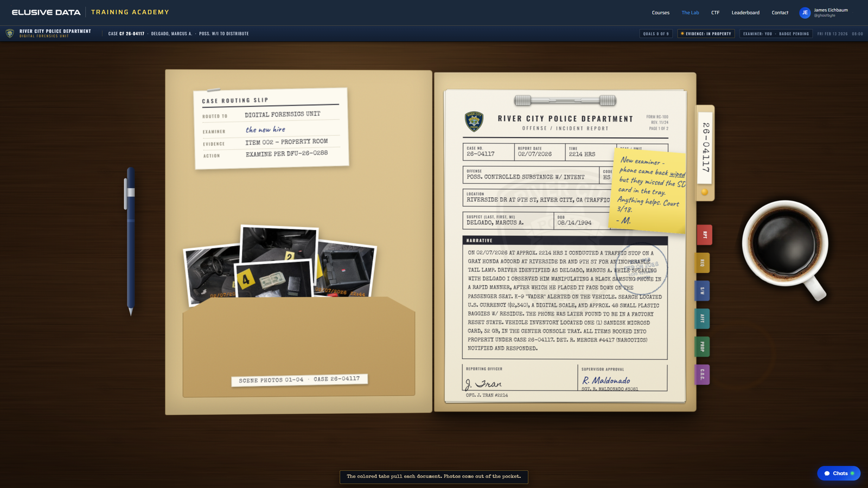Viewport: 868px width, 488px height.
Task: Open the Leaderboard page
Action: tap(745, 12)
